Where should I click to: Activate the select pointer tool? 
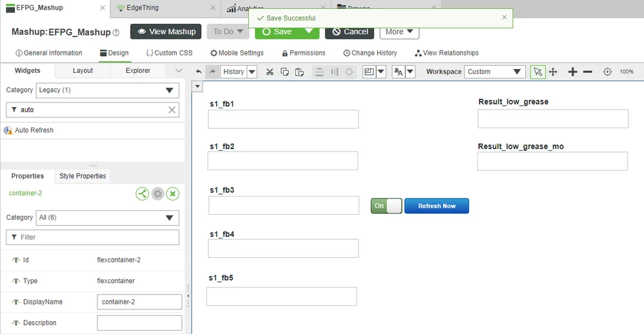click(538, 72)
